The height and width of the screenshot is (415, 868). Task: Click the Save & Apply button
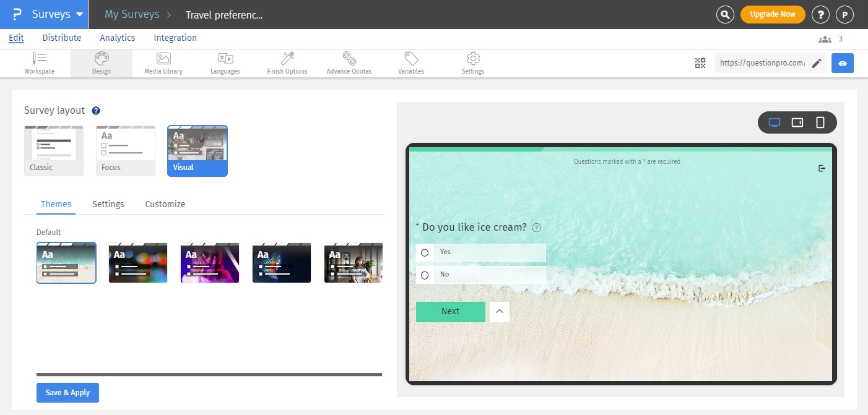67,393
